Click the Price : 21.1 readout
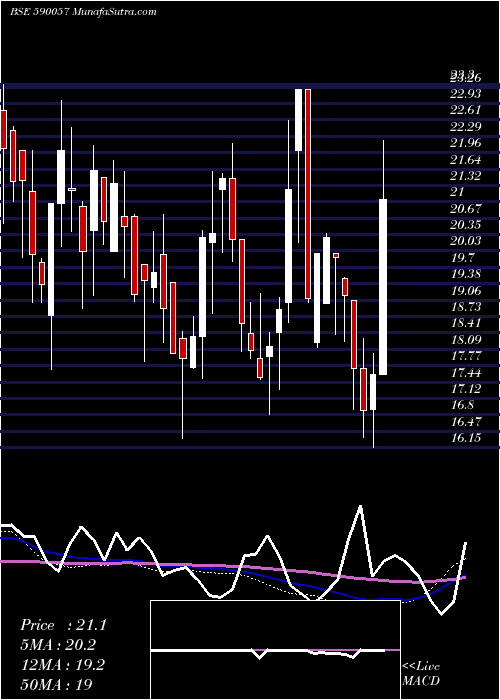500x700 pixels. (63, 625)
